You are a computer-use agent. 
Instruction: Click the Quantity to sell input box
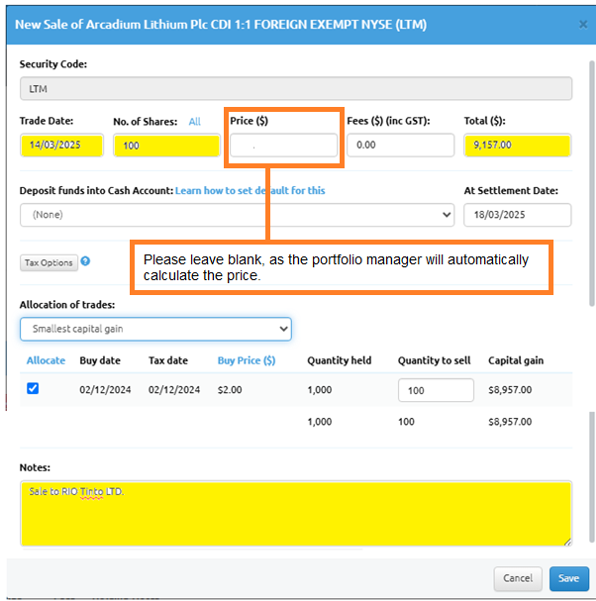coord(436,390)
